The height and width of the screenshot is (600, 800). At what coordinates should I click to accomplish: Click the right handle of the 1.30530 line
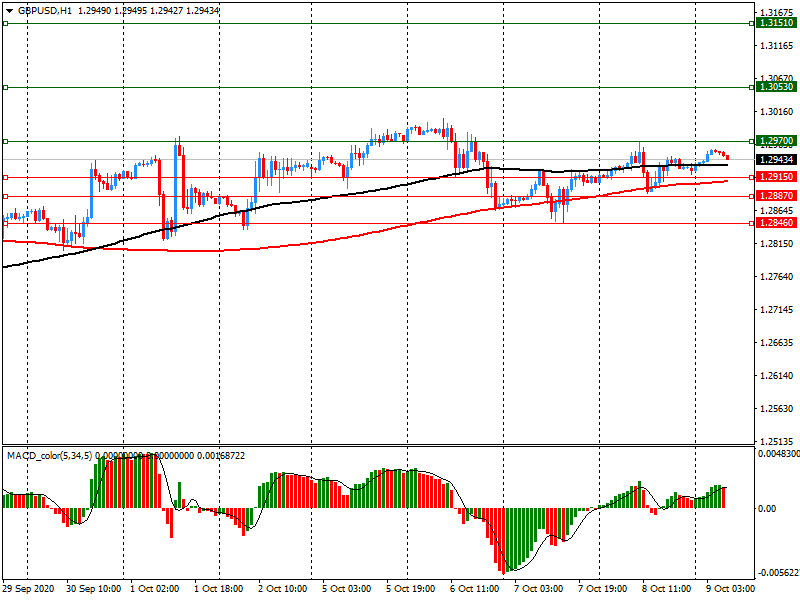point(752,88)
